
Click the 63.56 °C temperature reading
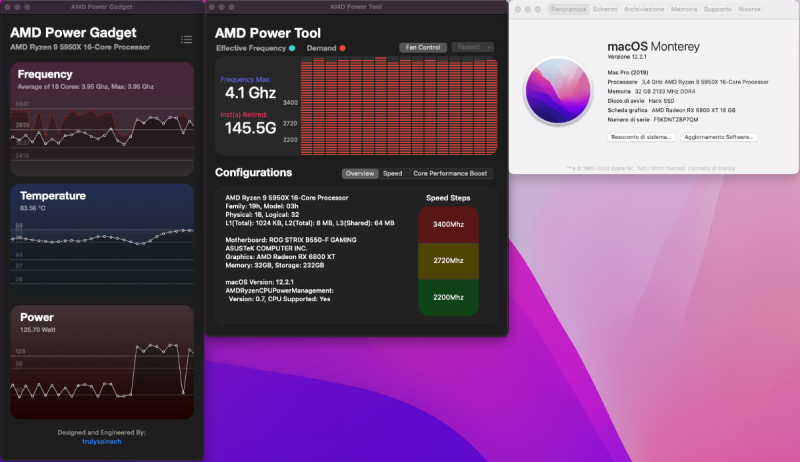pyautogui.click(x=33, y=208)
